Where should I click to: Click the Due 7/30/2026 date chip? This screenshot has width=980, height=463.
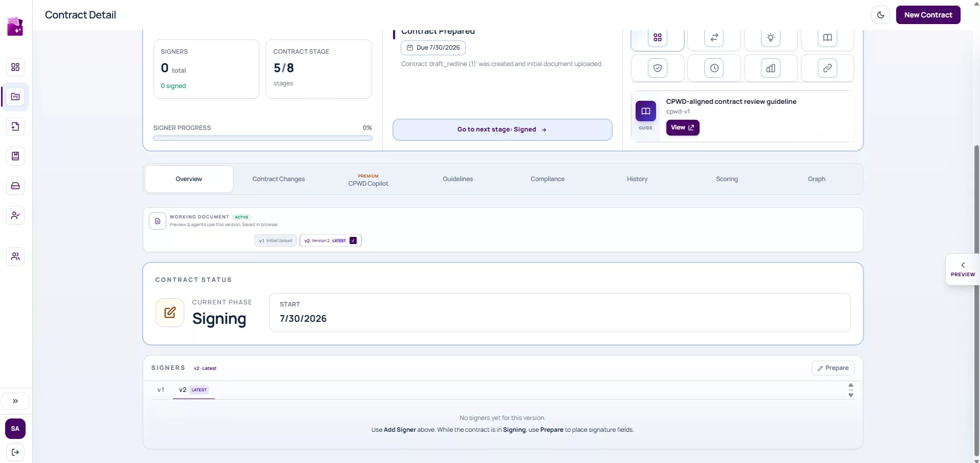click(433, 48)
